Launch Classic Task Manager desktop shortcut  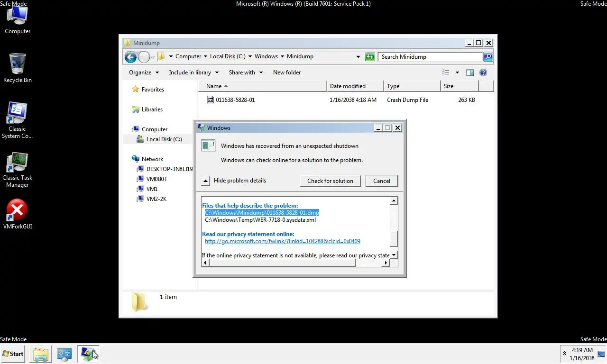17,170
